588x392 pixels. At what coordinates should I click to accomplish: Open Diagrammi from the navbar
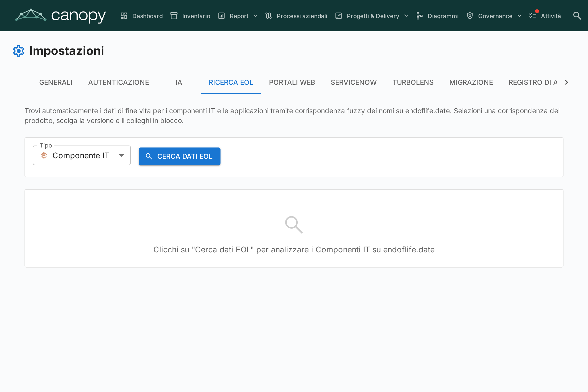pyautogui.click(x=443, y=16)
